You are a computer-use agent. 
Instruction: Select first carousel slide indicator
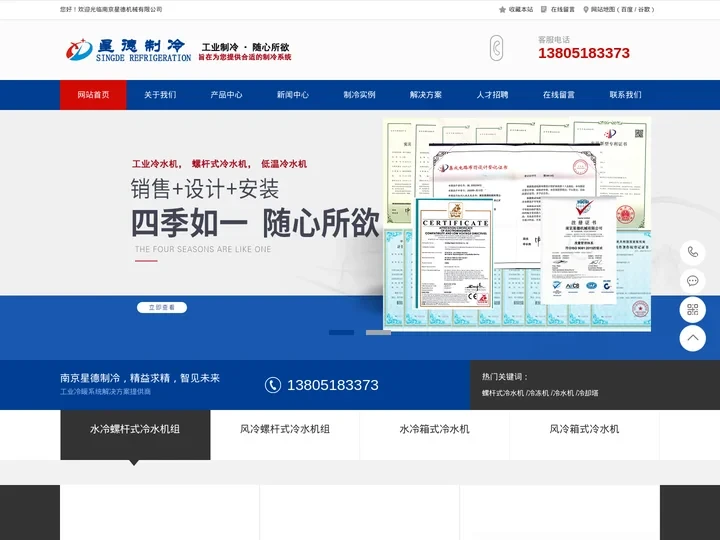tap(341, 332)
